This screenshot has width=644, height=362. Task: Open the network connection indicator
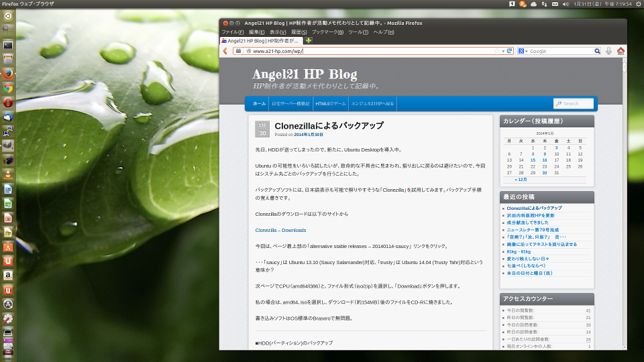click(544, 4)
